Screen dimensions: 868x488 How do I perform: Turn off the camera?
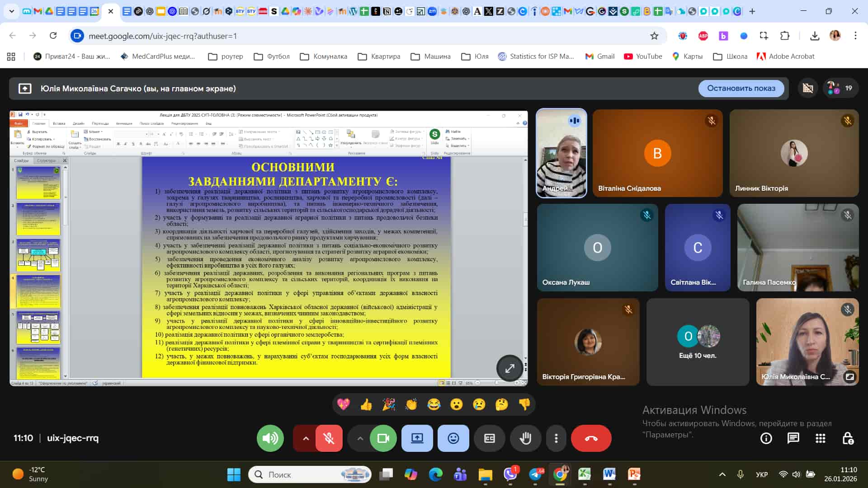pyautogui.click(x=383, y=438)
